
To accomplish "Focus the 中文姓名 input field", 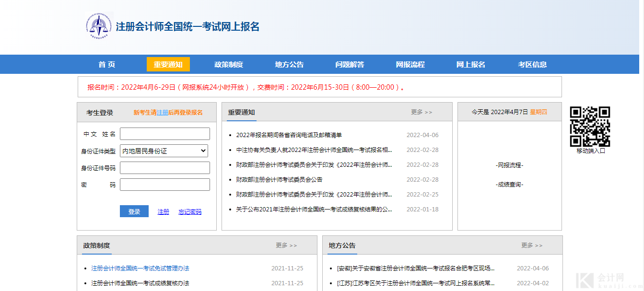I will [x=164, y=134].
